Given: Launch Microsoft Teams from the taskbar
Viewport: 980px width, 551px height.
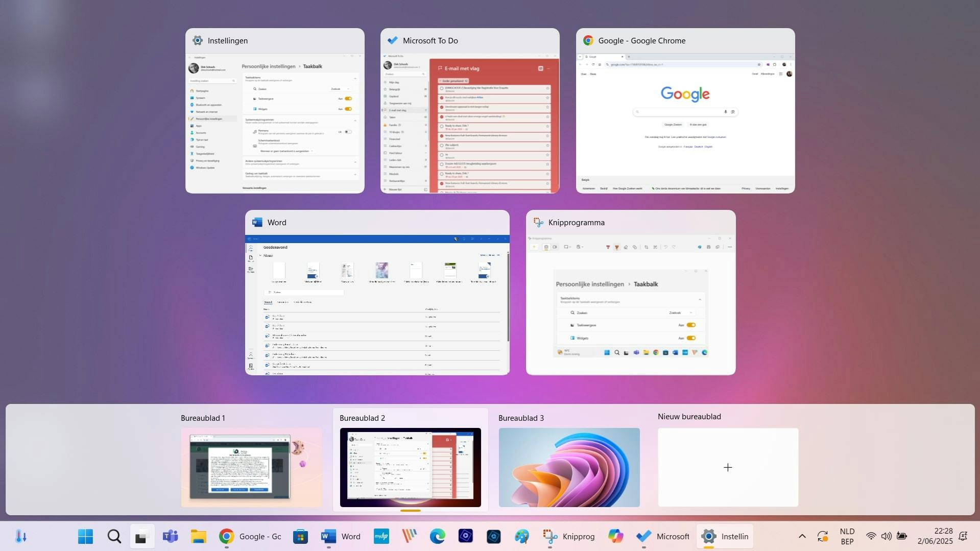Looking at the screenshot, I should (170, 537).
